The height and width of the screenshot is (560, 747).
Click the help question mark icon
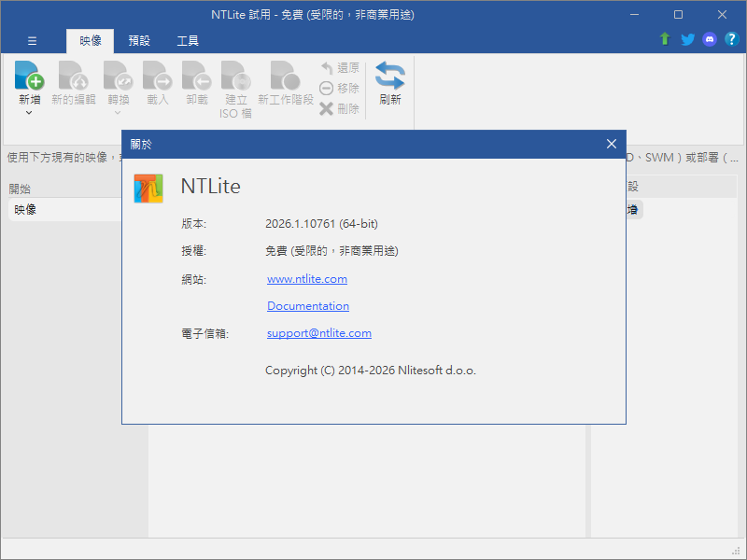coord(732,40)
